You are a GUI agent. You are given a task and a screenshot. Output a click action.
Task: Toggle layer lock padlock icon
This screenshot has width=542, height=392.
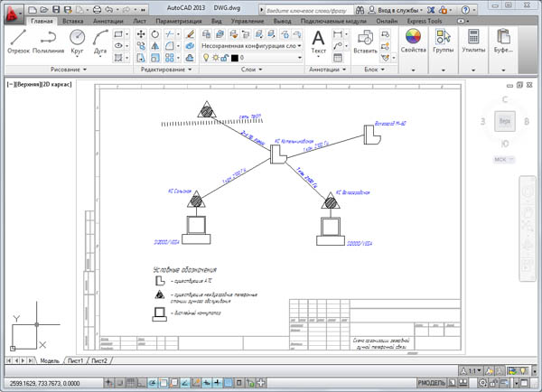point(224,58)
